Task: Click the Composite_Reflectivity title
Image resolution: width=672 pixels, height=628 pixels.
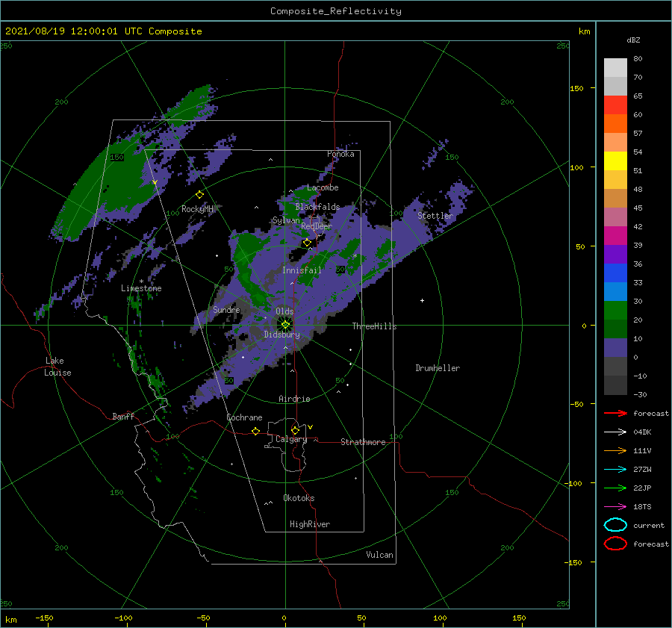Action: (335, 11)
